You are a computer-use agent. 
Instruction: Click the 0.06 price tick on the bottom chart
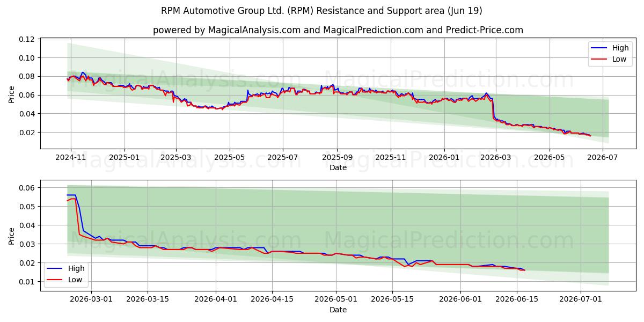coord(26,188)
